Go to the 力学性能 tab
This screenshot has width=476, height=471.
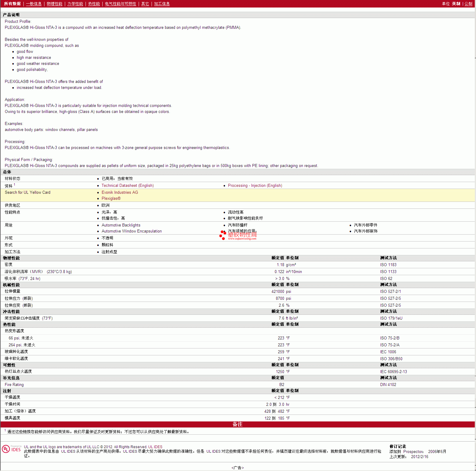coord(75,4)
